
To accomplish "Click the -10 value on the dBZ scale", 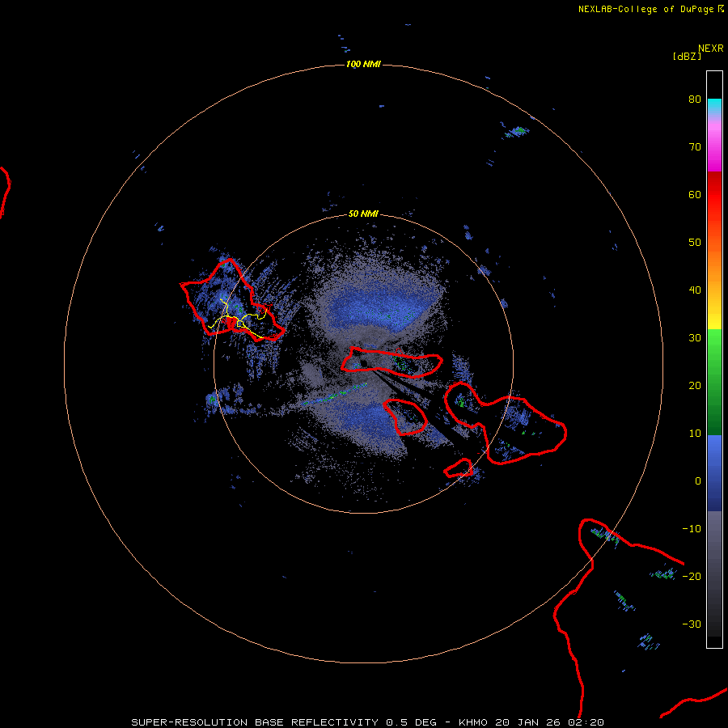I will 692,529.
